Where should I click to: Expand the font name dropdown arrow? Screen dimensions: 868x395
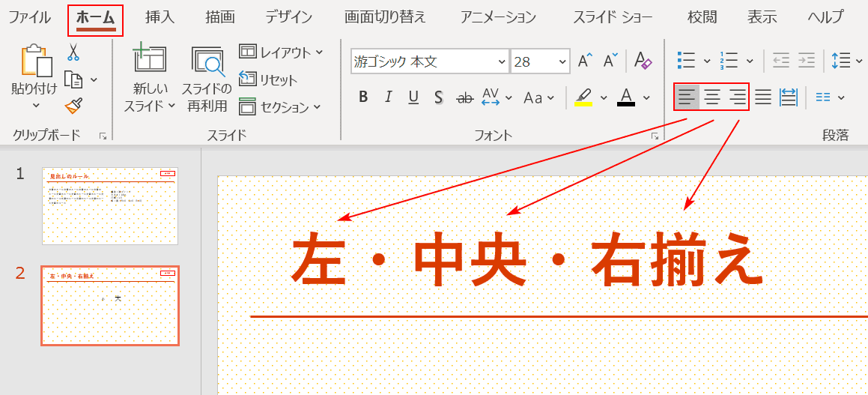[x=502, y=61]
